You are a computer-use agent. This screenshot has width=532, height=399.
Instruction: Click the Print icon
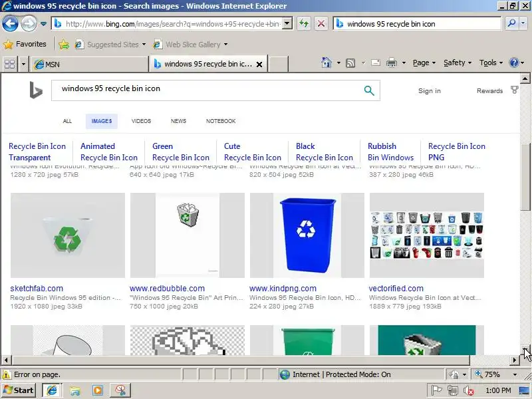pos(392,63)
